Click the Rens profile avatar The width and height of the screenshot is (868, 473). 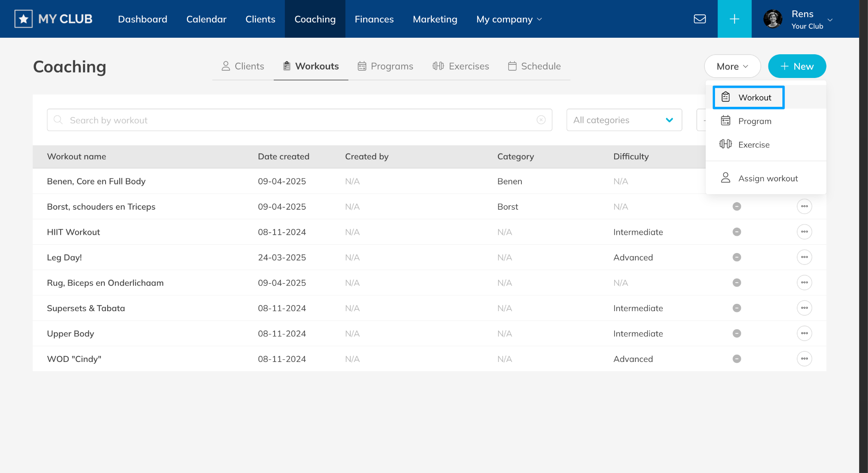pos(773,19)
